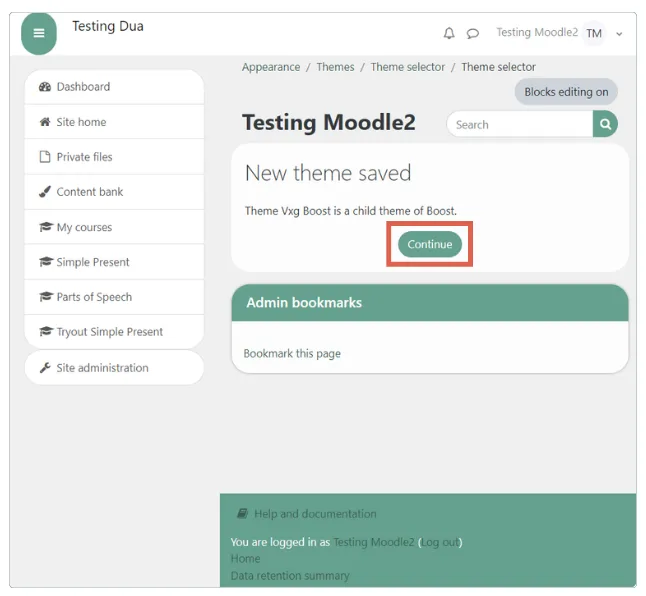Open Tryout Simple Present course
Image resolution: width=646 pixels, height=596 pixels.
[x=114, y=331]
